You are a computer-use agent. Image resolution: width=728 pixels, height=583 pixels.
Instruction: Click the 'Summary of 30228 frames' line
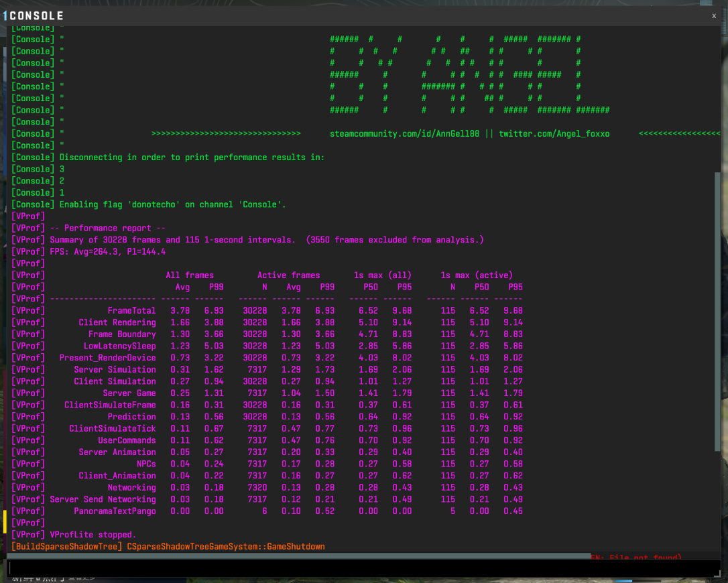click(267, 240)
